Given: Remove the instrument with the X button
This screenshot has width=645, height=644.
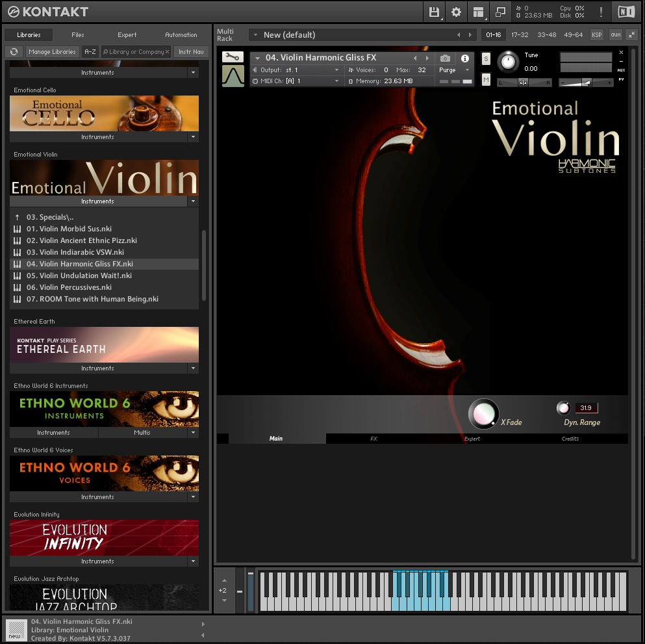Looking at the screenshot, I should (621, 53).
